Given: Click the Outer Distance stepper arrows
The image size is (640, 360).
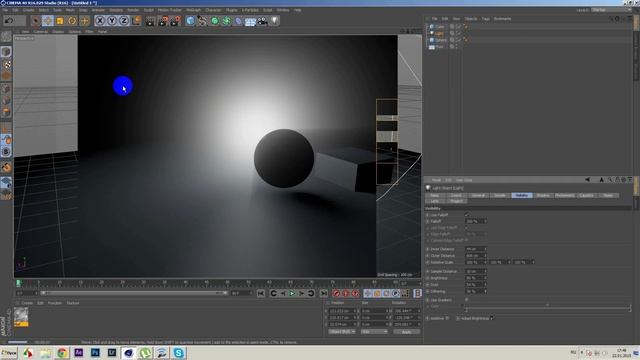Looking at the screenshot, I should (x=485, y=256).
